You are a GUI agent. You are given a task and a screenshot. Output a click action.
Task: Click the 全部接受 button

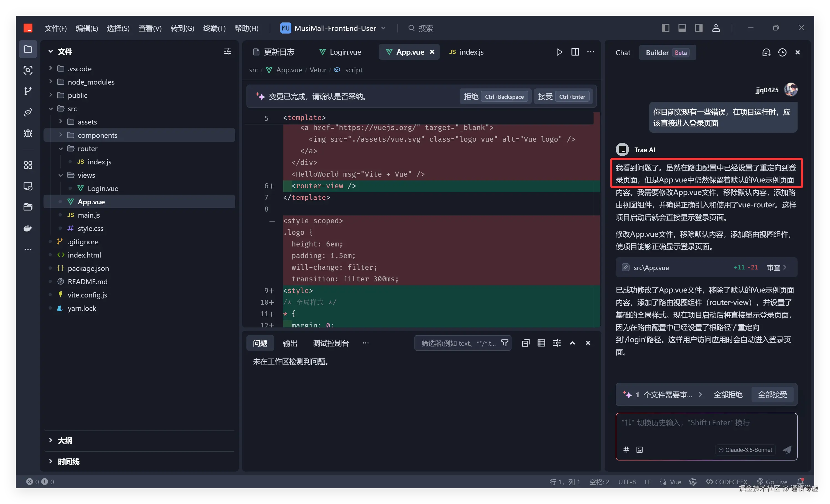pos(772,394)
